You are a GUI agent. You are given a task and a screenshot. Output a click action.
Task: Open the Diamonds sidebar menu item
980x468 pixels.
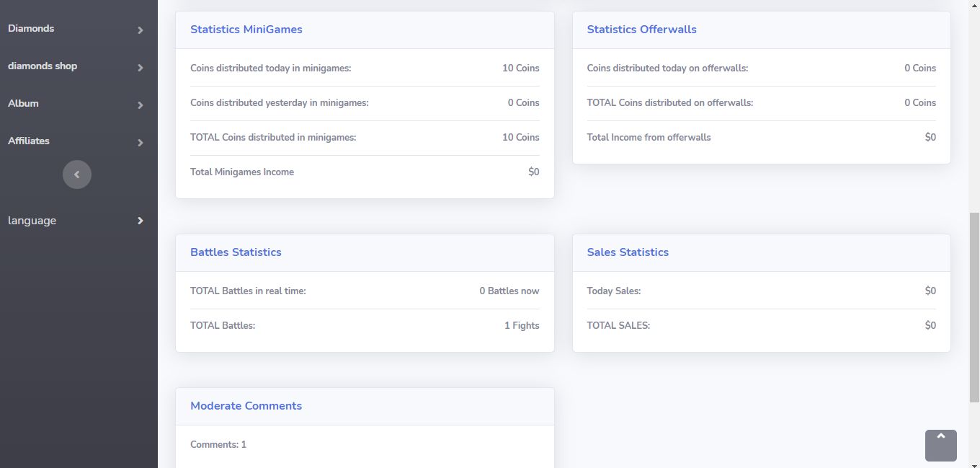click(31, 29)
